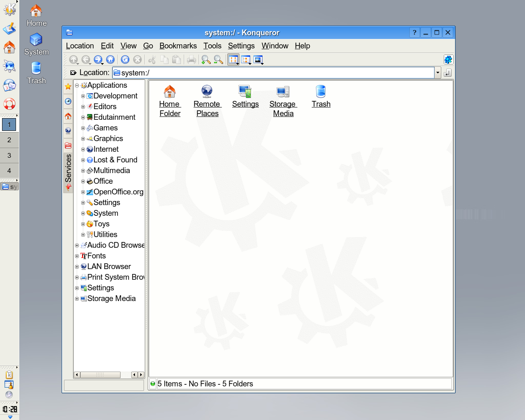This screenshot has height=420, width=525.
Task: Open the Location menu
Action: [x=80, y=46]
